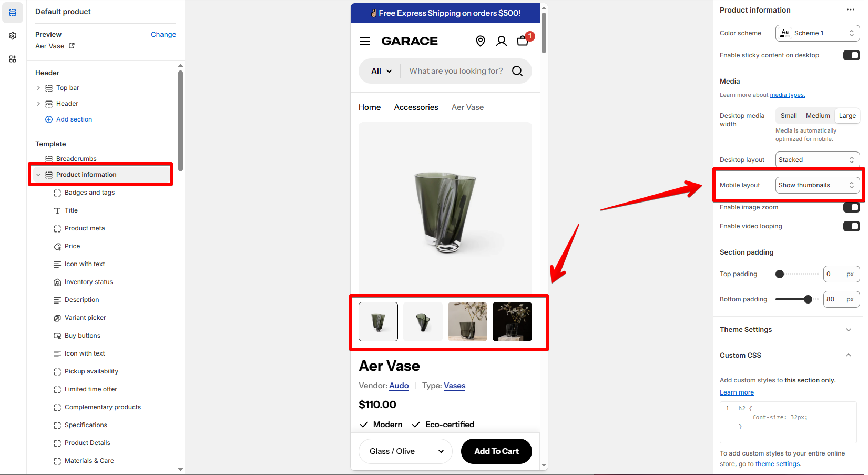Select Medium desktop media width
This screenshot has width=868, height=475.
818,116
